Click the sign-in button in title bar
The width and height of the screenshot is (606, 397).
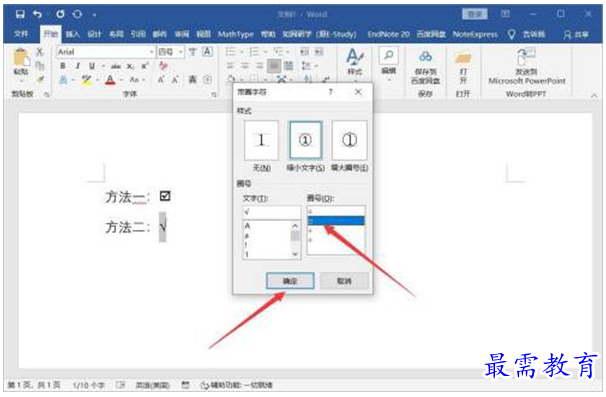pos(475,14)
